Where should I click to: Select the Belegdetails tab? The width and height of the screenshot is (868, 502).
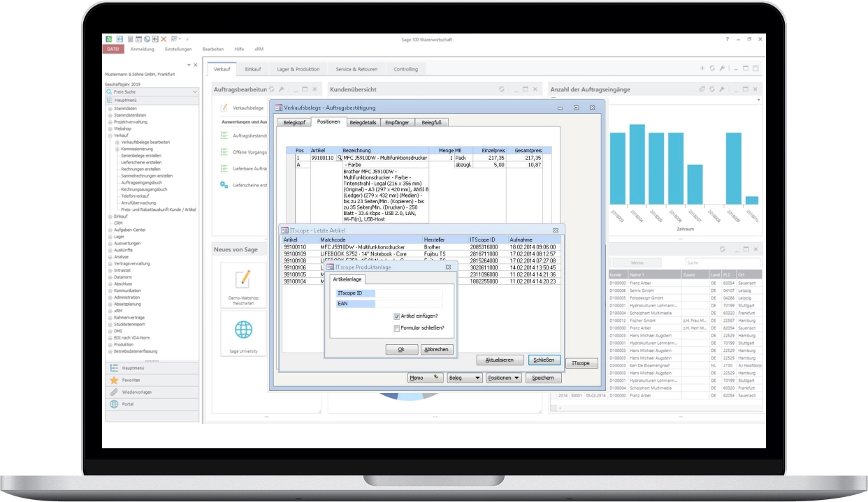pyautogui.click(x=363, y=122)
